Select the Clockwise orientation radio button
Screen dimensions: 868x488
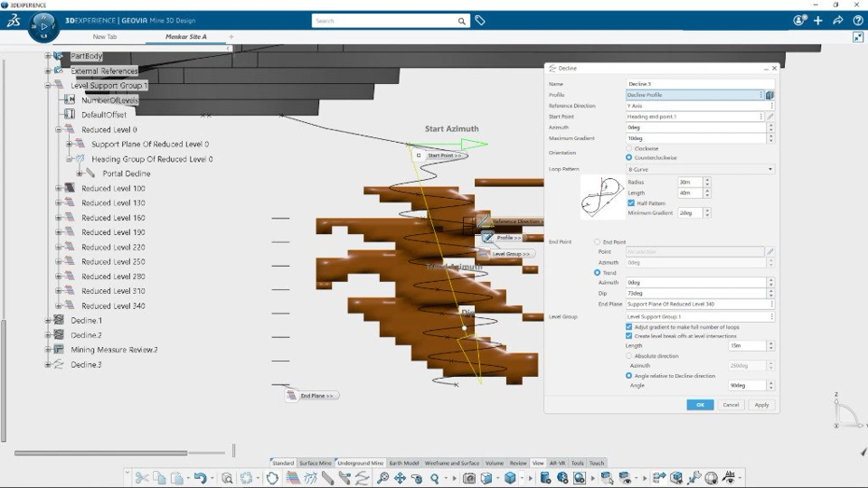(x=629, y=148)
